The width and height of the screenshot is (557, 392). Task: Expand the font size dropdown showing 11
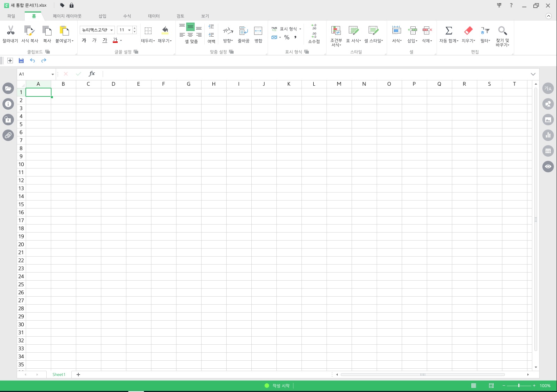pos(129,30)
